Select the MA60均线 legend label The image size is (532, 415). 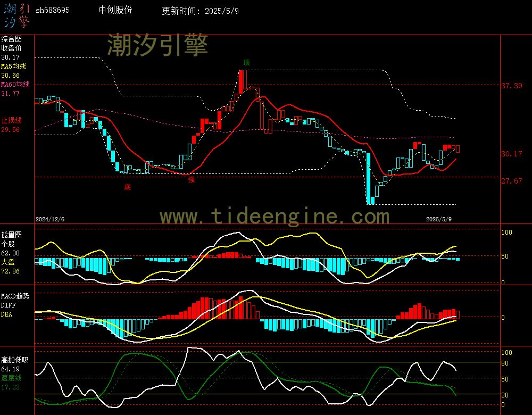[15, 84]
